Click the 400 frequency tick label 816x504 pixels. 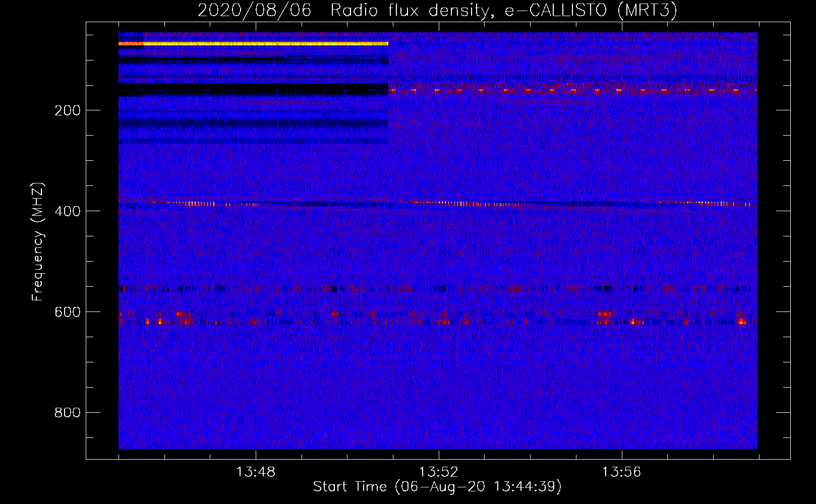coord(68,211)
